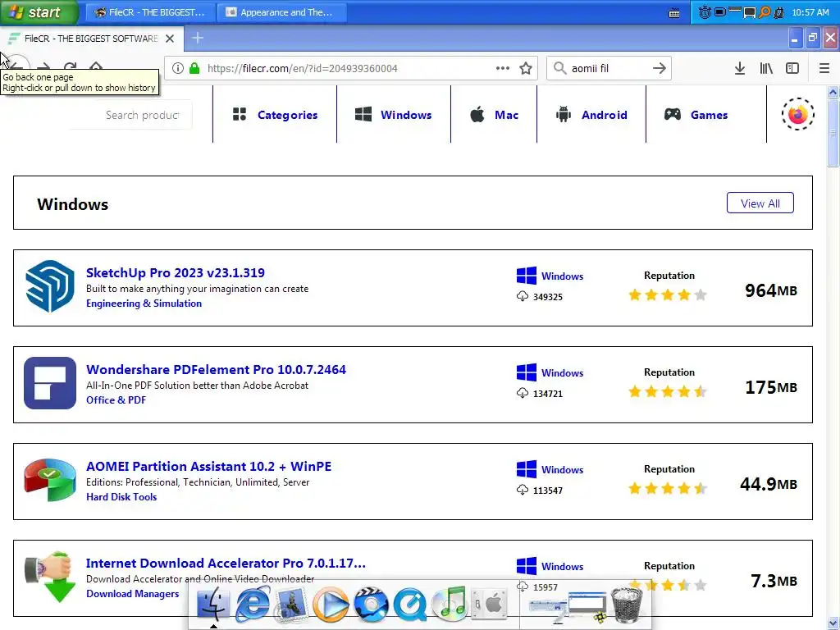Image resolution: width=840 pixels, height=630 pixels.
Task: Launch Windows Media Player from the dock
Action: point(331,604)
